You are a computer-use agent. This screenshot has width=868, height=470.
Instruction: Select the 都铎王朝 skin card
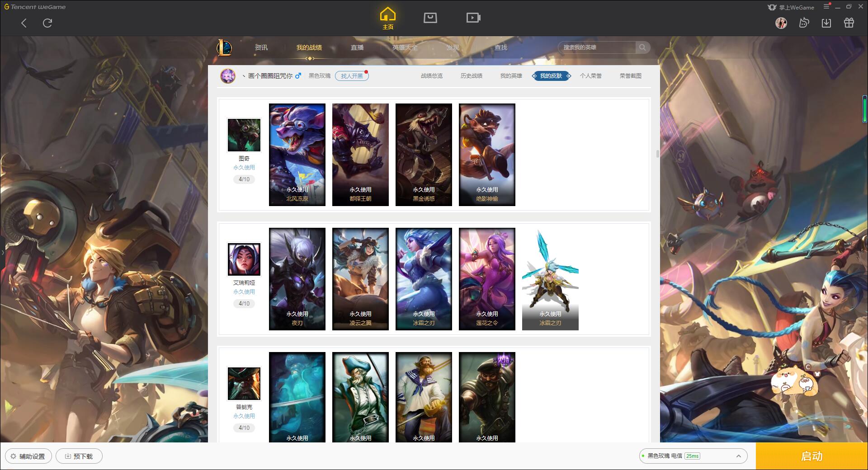point(360,155)
